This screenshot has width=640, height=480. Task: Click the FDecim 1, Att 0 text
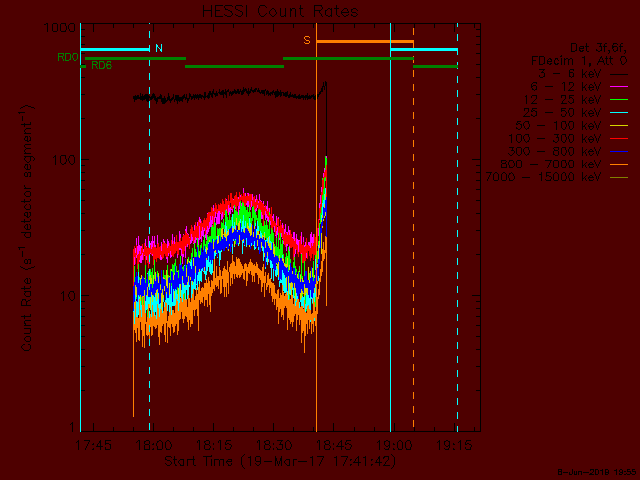pos(579,61)
